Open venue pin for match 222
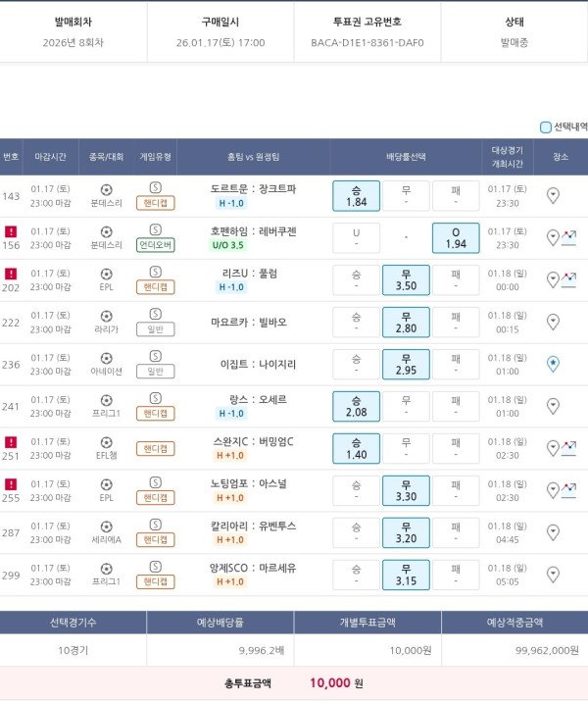Image resolution: width=588 pixels, height=702 pixels. 553,322
